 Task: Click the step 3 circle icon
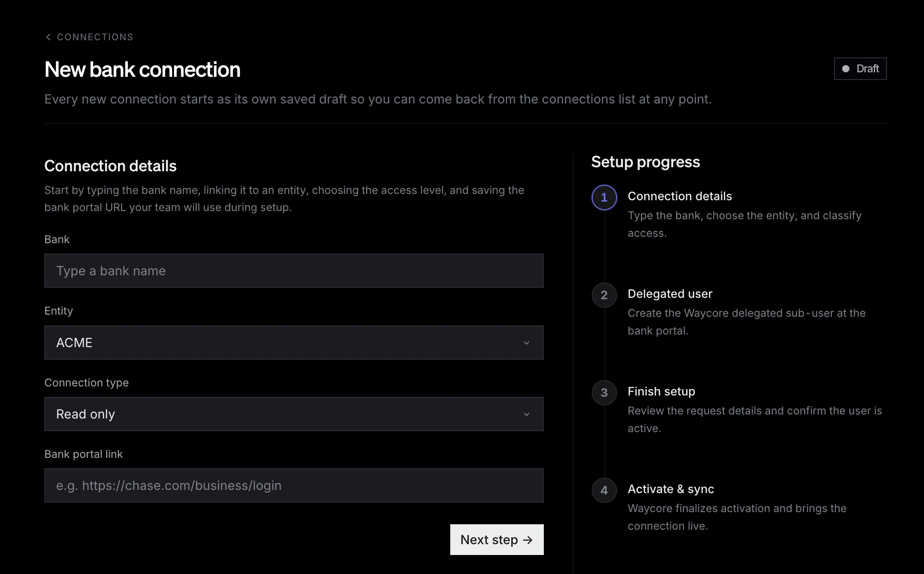[x=604, y=393]
